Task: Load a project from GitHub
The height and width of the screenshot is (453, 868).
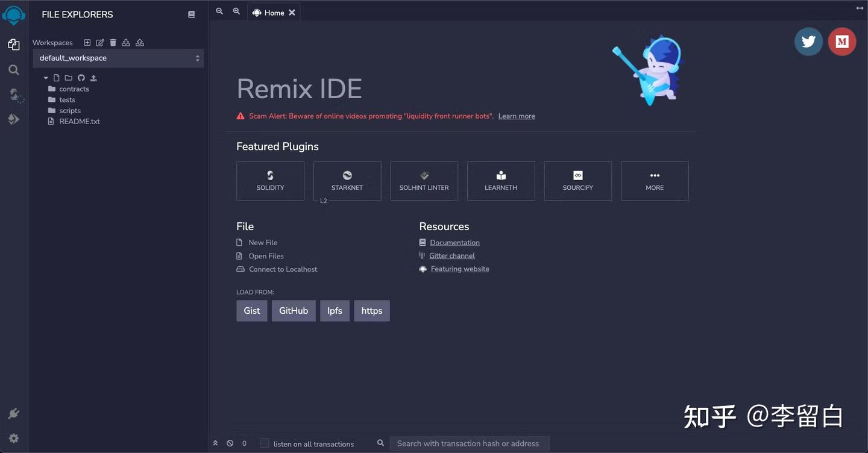Action: click(x=293, y=310)
